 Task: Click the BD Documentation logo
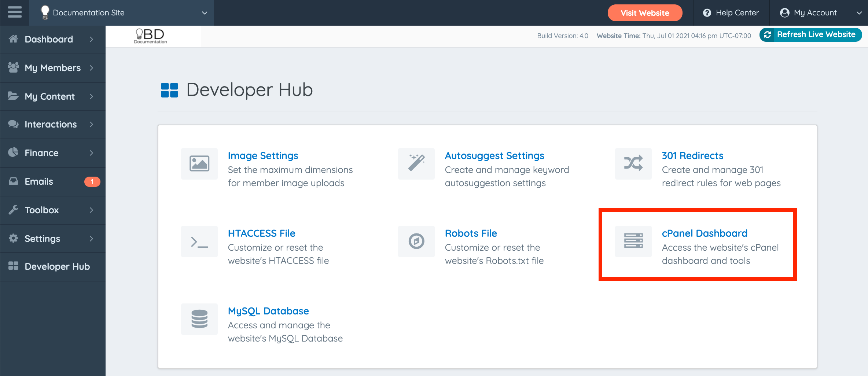(151, 36)
